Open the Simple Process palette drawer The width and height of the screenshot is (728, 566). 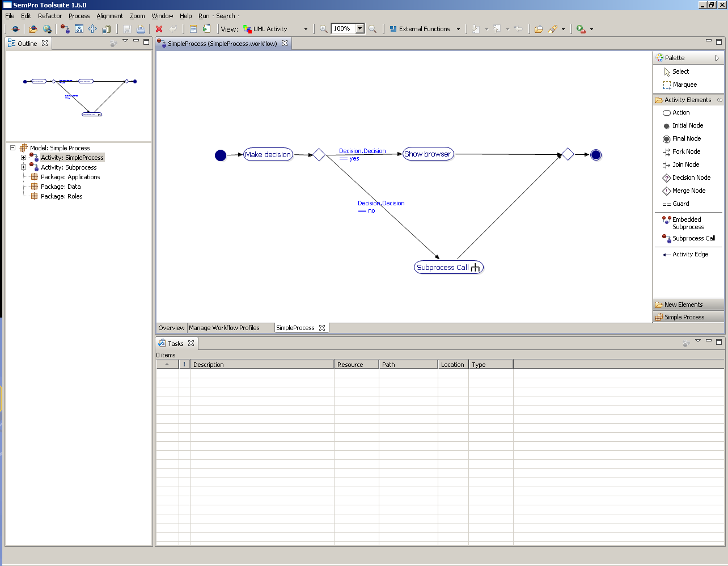(689, 317)
